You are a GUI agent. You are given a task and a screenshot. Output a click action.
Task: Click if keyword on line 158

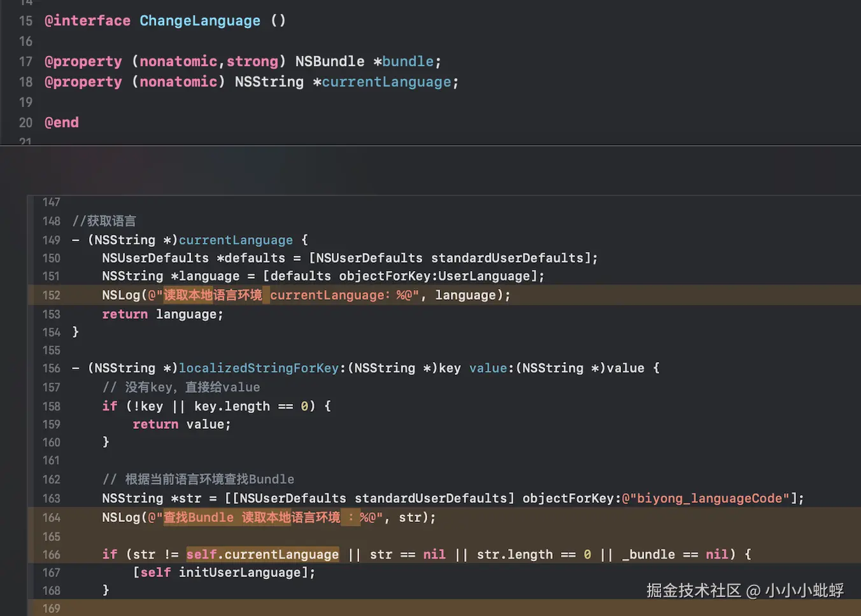coord(110,407)
